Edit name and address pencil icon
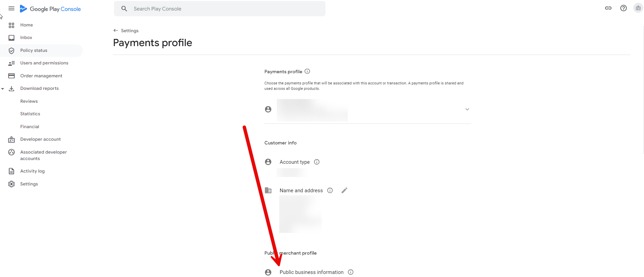 (x=344, y=190)
